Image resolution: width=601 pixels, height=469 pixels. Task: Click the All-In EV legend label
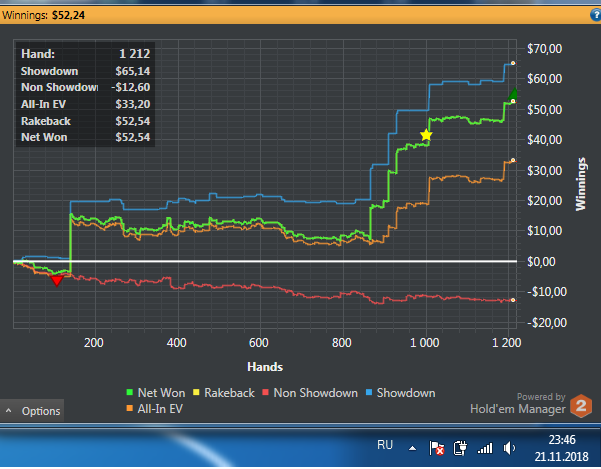[160, 409]
